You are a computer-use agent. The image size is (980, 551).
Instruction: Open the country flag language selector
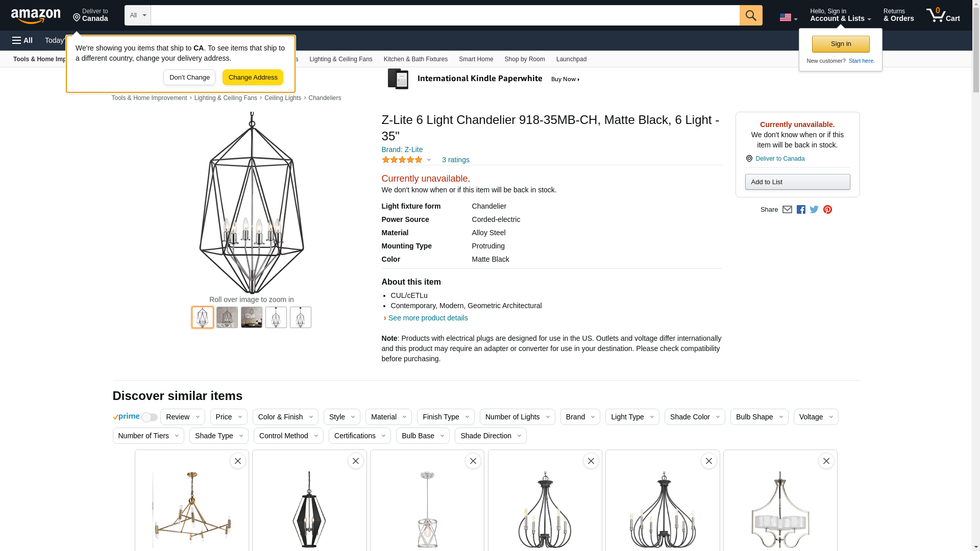[788, 18]
